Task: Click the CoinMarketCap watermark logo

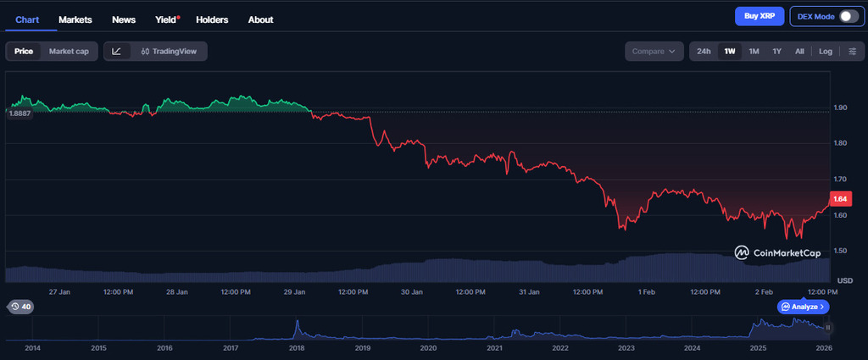Action: tap(777, 252)
